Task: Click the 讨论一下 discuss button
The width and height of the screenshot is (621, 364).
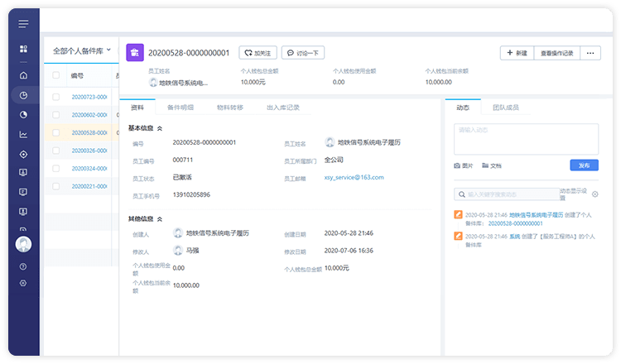Action: point(303,53)
